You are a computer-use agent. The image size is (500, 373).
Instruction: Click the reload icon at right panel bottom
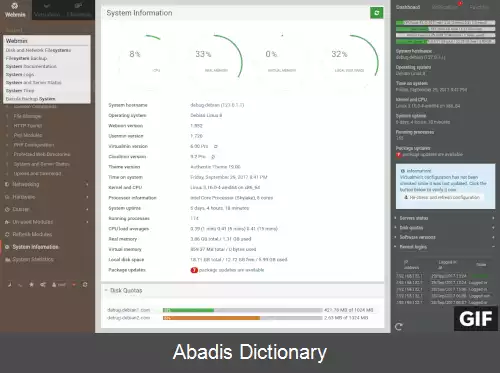click(399, 327)
